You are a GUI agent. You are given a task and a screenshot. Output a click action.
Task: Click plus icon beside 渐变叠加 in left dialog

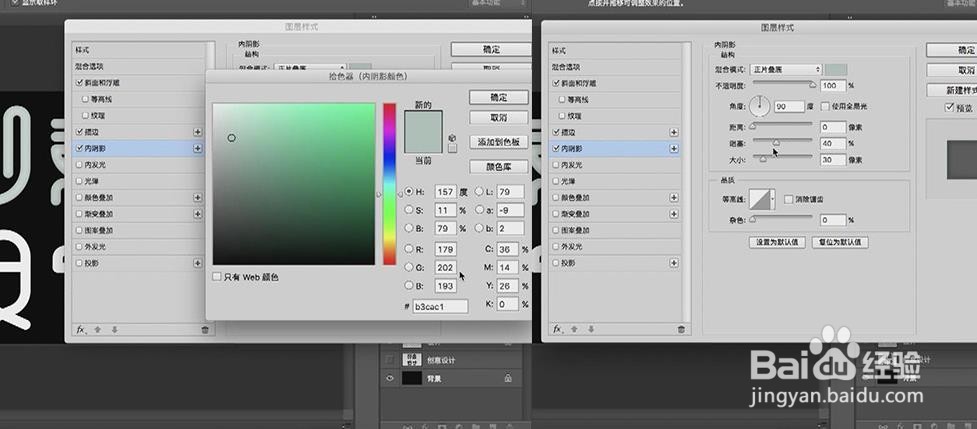pyautogui.click(x=198, y=214)
